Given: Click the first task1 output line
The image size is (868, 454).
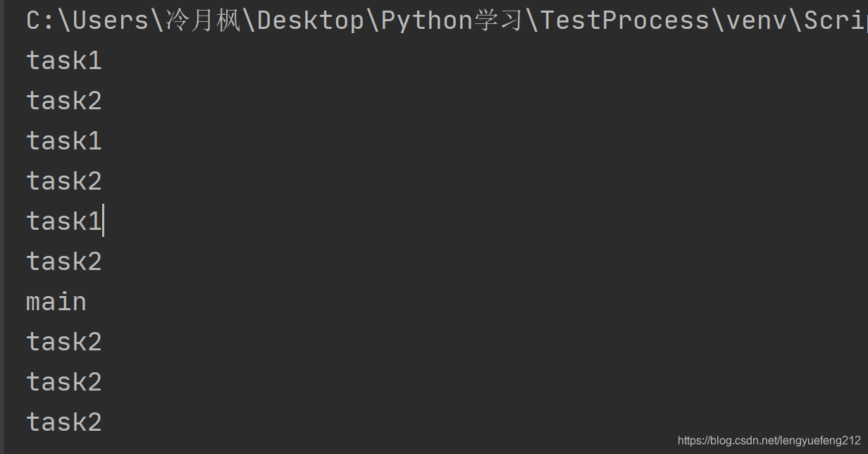Looking at the screenshot, I should click(64, 61).
